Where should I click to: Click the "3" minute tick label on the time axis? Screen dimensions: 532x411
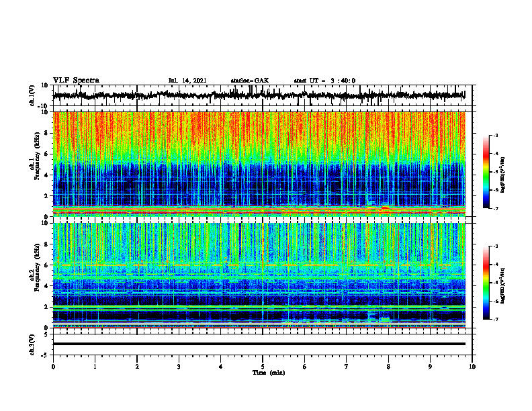coord(179,367)
